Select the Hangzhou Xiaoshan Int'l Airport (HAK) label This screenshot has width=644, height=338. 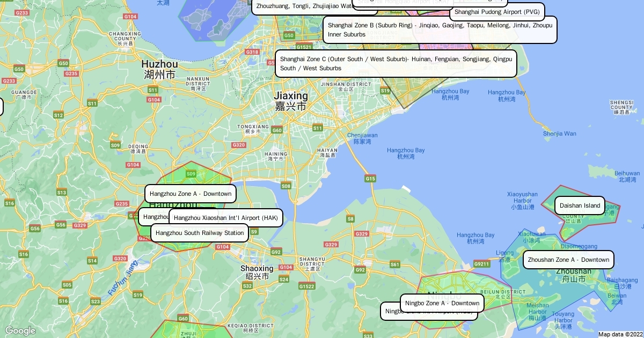pos(226,218)
